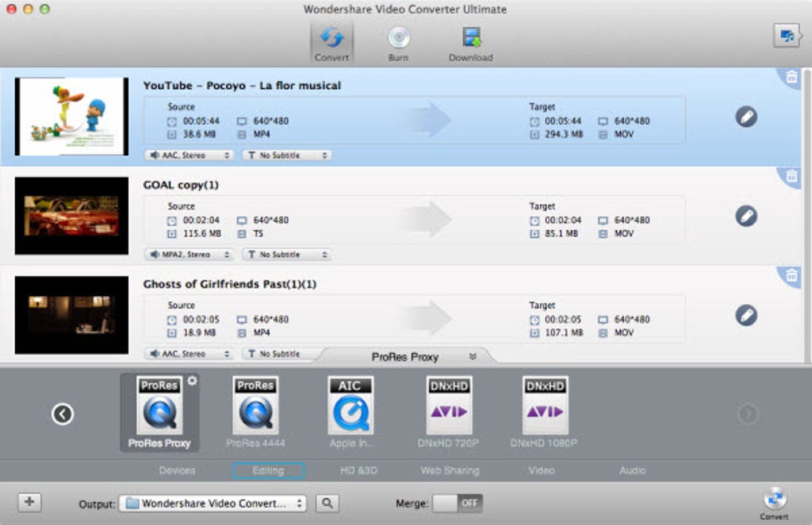Switch to the HD &3D format category
This screenshot has height=525, width=812.
tap(359, 471)
